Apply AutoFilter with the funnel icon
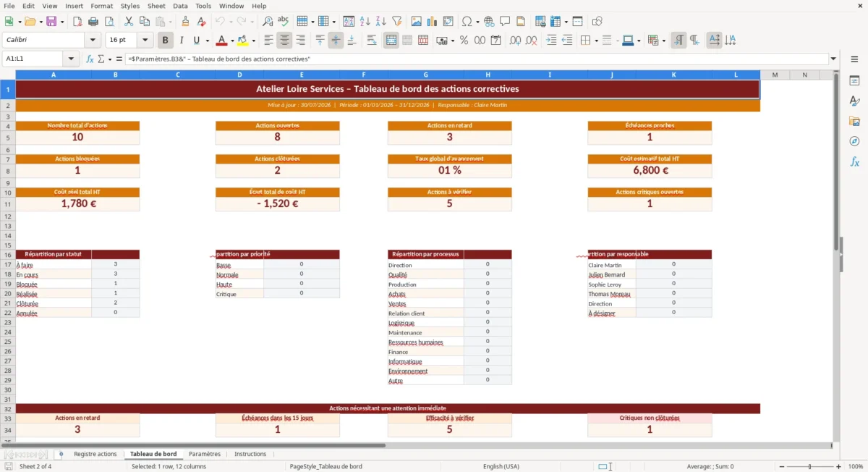This screenshot has width=868, height=472. [397, 21]
